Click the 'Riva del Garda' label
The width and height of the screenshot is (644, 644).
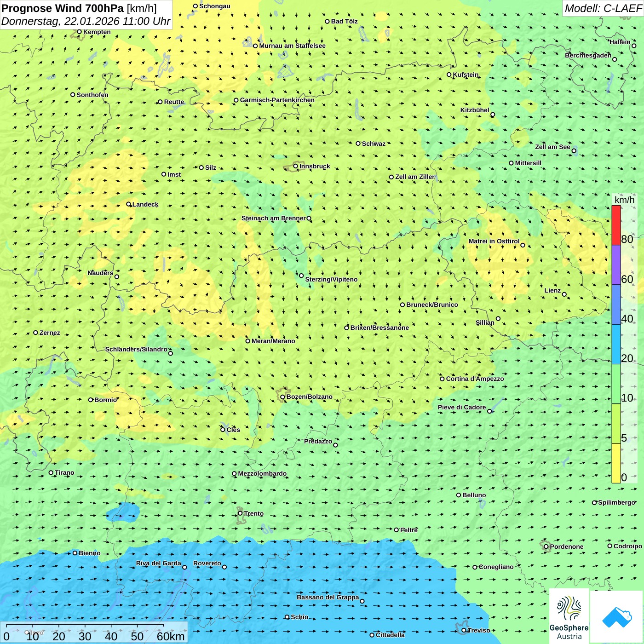(158, 563)
